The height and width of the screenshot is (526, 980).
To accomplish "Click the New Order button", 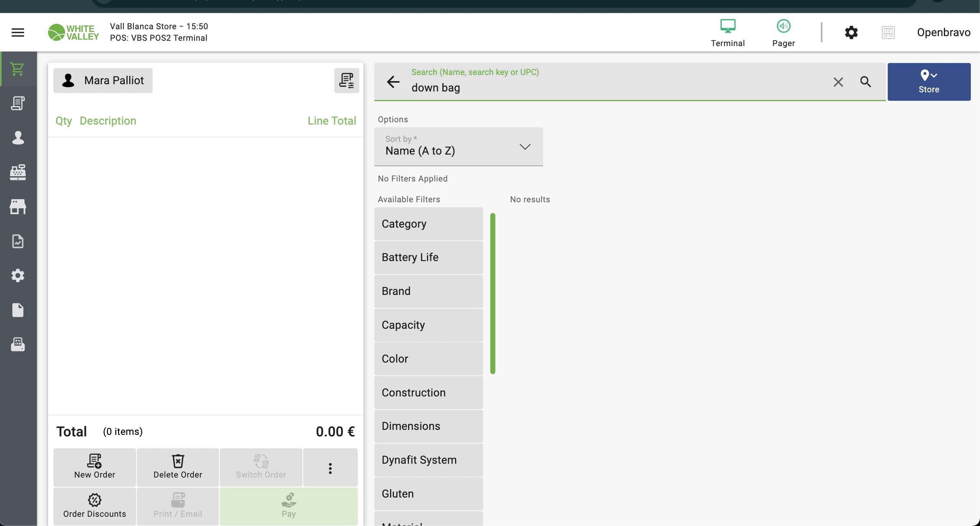I will pos(95,467).
